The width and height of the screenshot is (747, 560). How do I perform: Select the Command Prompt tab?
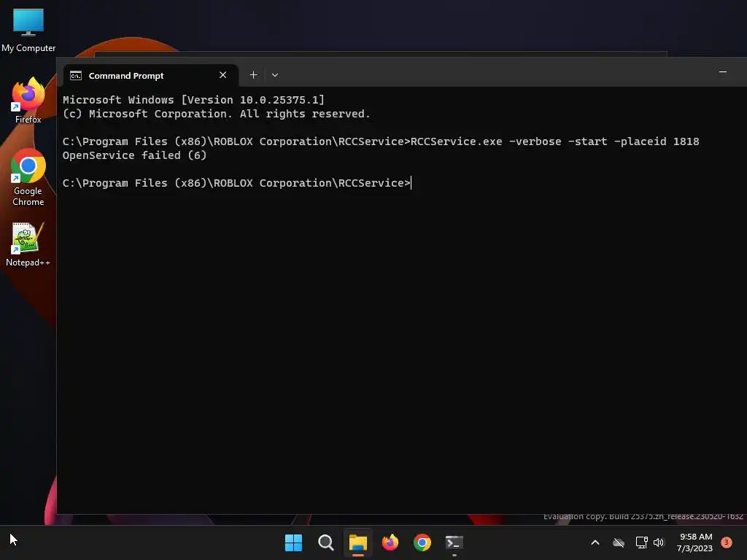(150, 76)
